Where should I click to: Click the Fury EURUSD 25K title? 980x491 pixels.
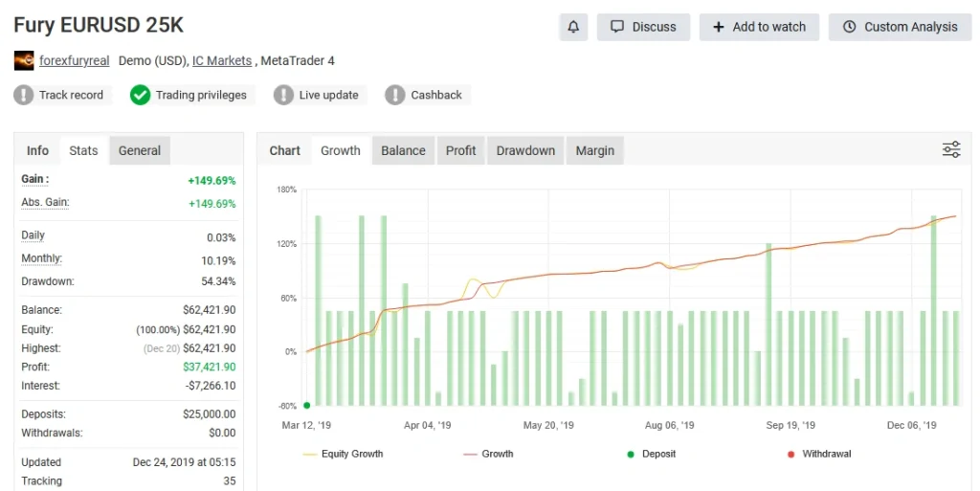99,25
